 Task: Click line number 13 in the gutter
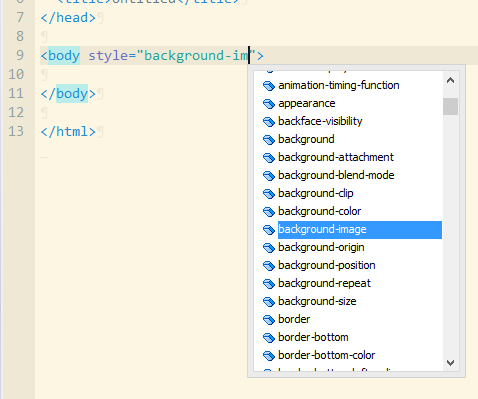click(x=16, y=131)
